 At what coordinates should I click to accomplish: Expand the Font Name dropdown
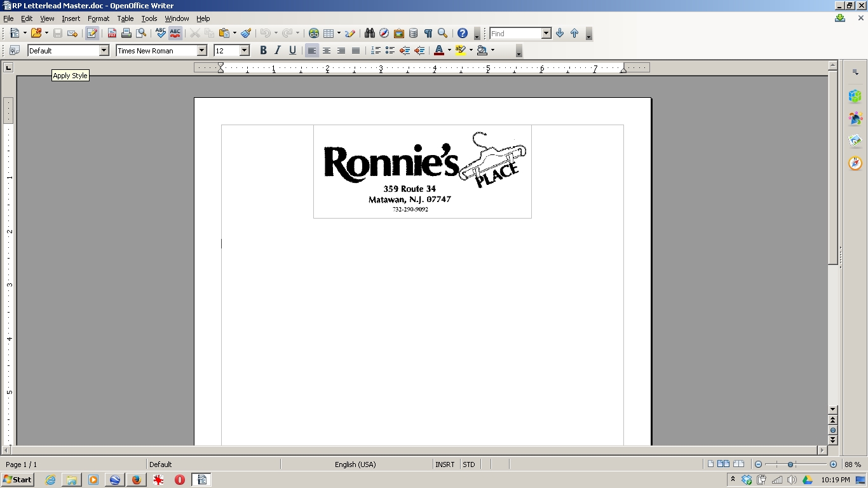click(x=202, y=51)
